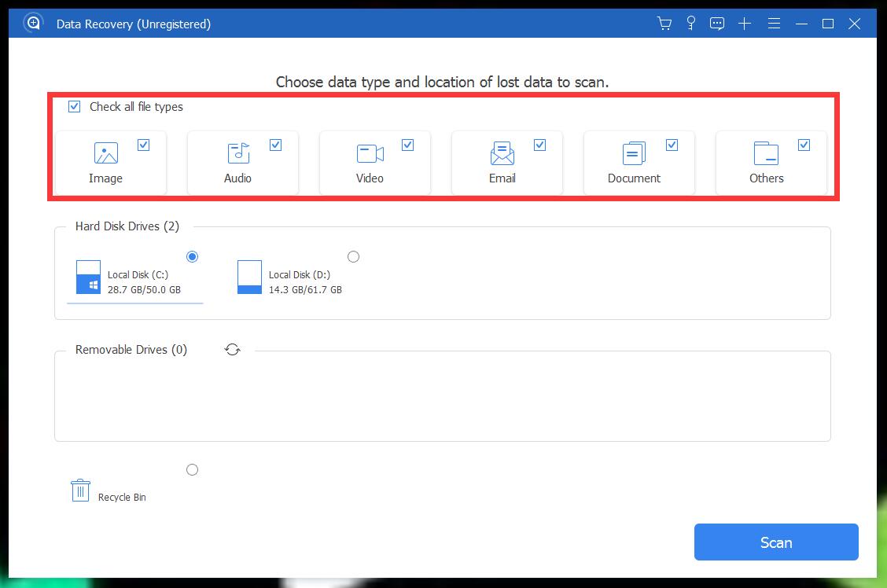The image size is (887, 588).
Task: Maximize the Data Recovery window
Action: [x=828, y=23]
